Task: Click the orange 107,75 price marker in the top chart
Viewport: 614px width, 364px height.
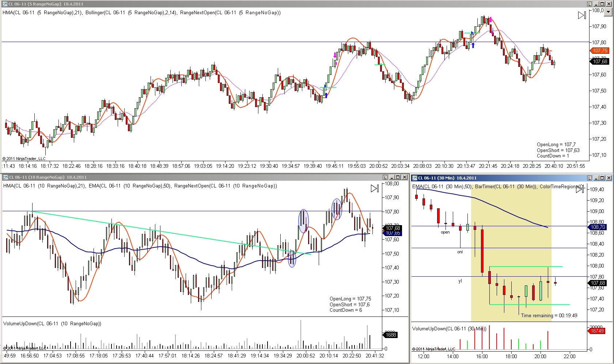Action: (x=600, y=50)
